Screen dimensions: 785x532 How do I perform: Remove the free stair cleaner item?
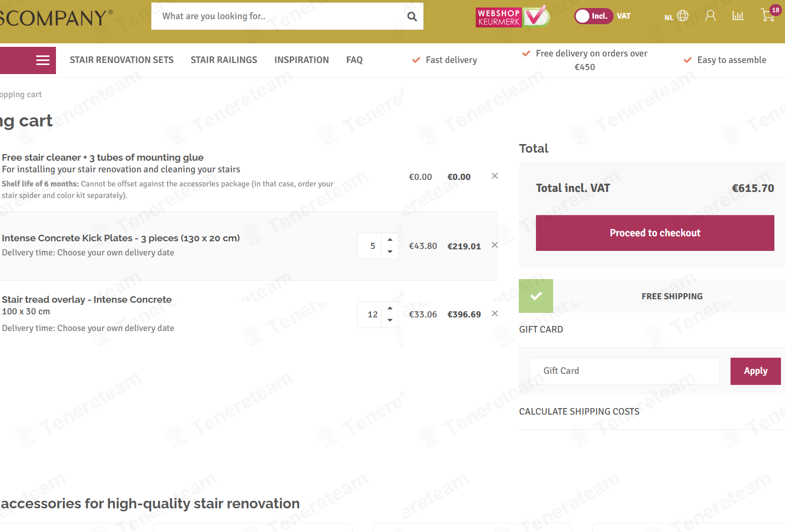coord(495,176)
